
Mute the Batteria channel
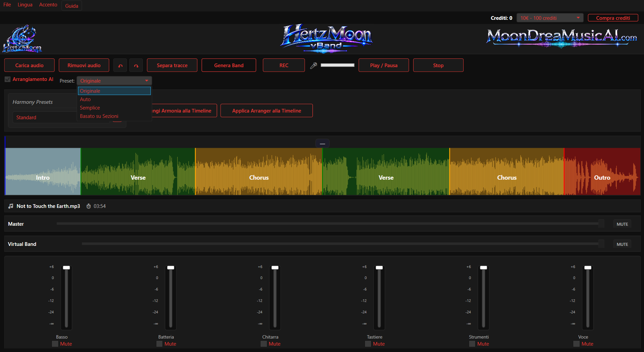coord(159,344)
